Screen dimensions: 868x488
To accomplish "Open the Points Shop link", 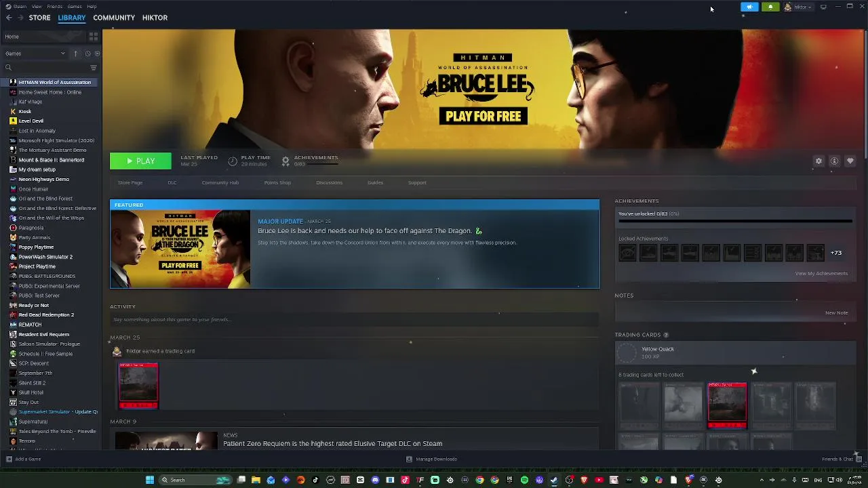I will 277,182.
